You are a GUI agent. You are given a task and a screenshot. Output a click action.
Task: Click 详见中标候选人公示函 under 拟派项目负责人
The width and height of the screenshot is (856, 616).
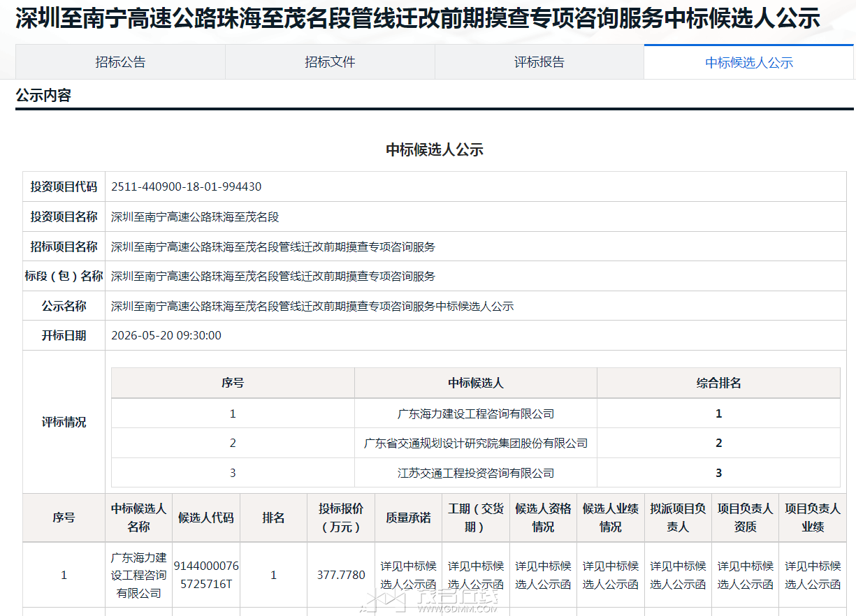678,575
